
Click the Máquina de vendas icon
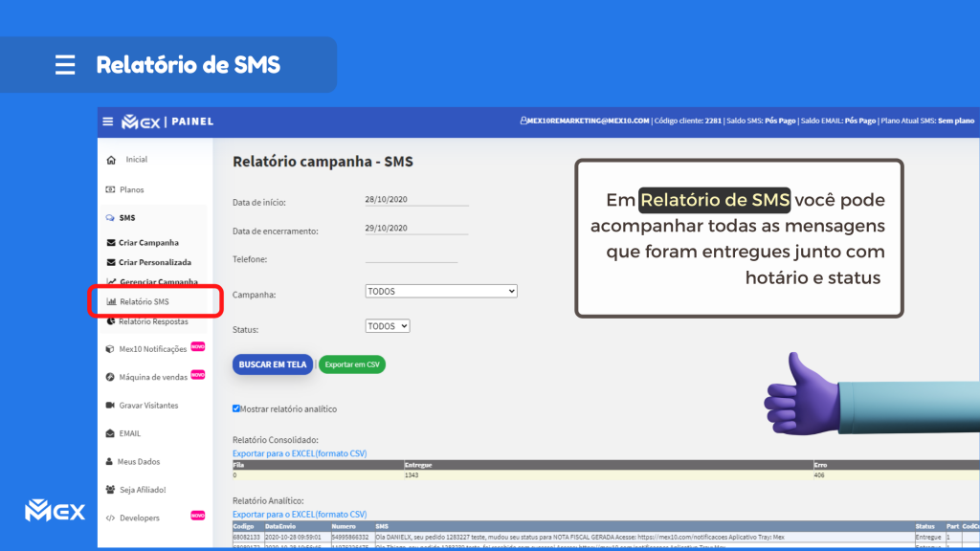click(110, 377)
